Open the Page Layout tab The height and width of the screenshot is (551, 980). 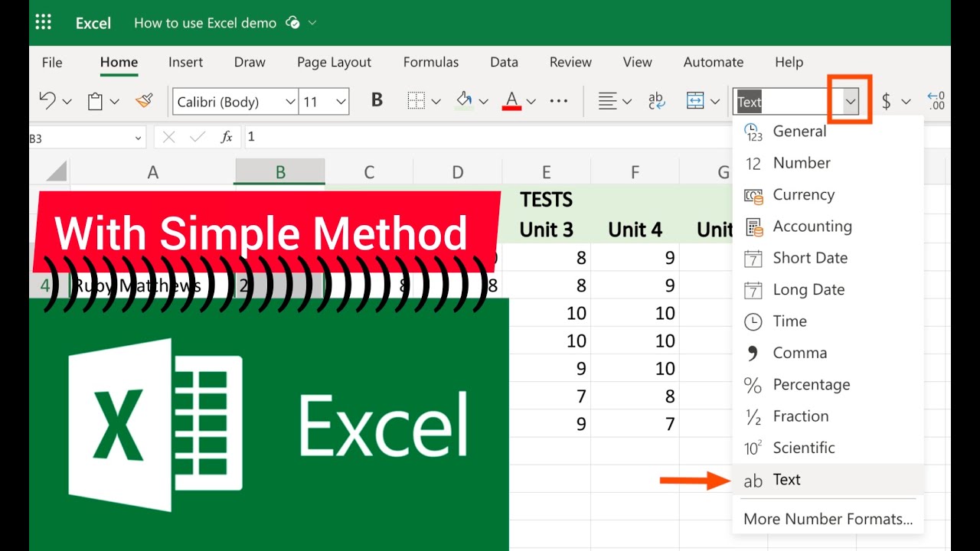(334, 62)
